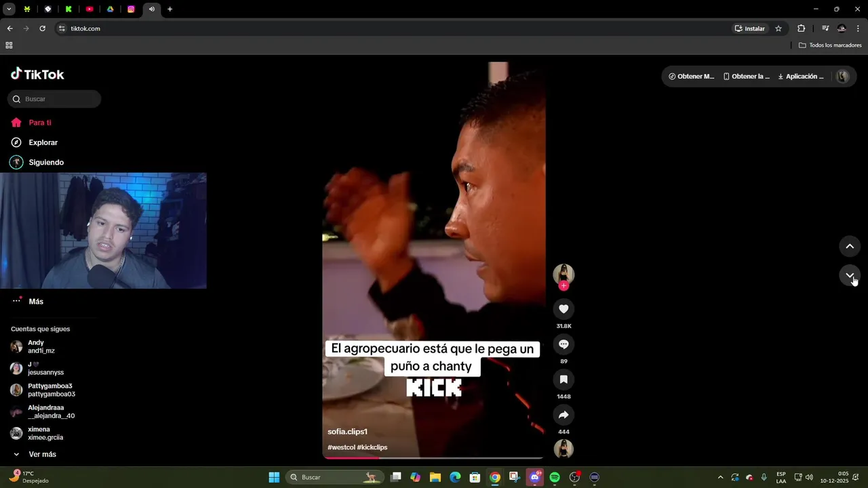The height and width of the screenshot is (488, 868).
Task: Open the apps grid in bookmarks bar
Action: [9, 45]
